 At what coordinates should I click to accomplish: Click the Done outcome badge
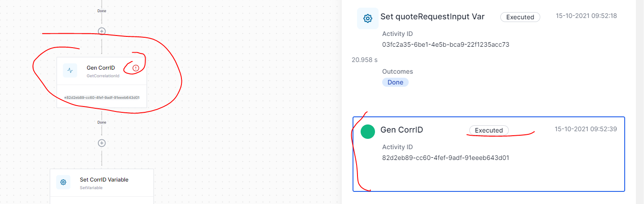pyautogui.click(x=395, y=82)
